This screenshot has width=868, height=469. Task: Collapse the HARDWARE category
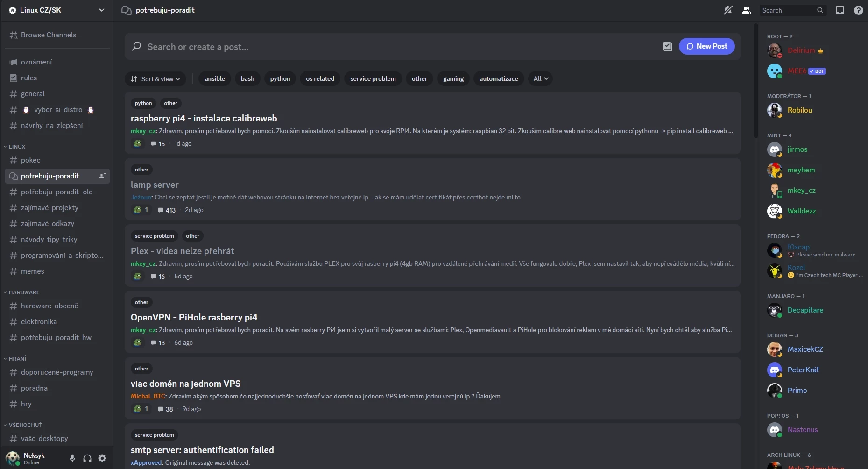[21, 292]
